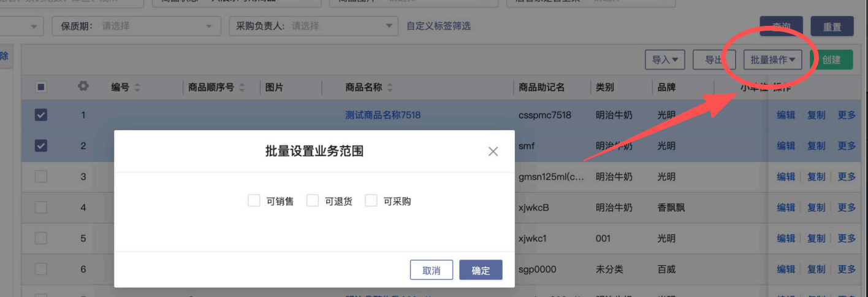Image resolution: width=868 pixels, height=297 pixels.
Task: Click the 确定 button in dialog
Action: pos(481,271)
